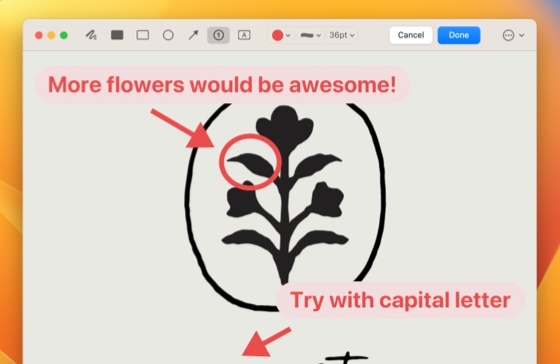Click the blue Done button

coord(459,35)
